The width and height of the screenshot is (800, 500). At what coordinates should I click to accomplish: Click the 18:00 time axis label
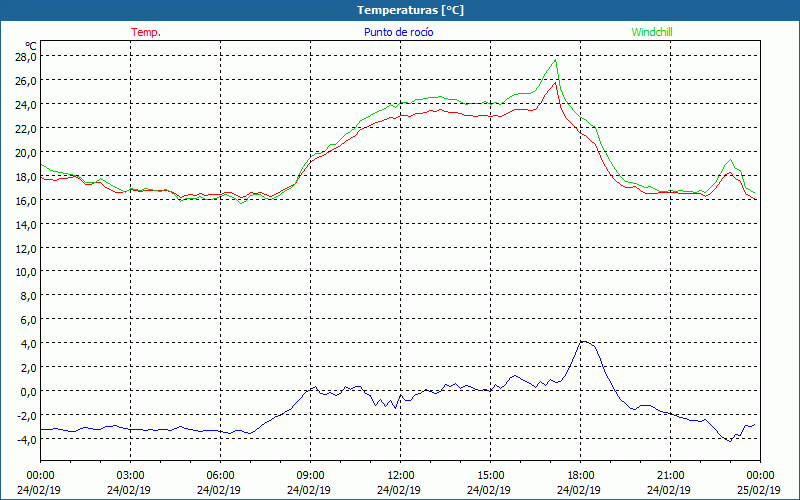point(581,476)
